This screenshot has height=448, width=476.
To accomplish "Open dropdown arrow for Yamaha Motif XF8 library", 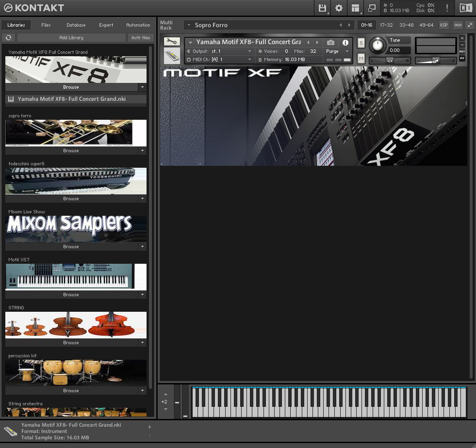I will pyautogui.click(x=142, y=87).
